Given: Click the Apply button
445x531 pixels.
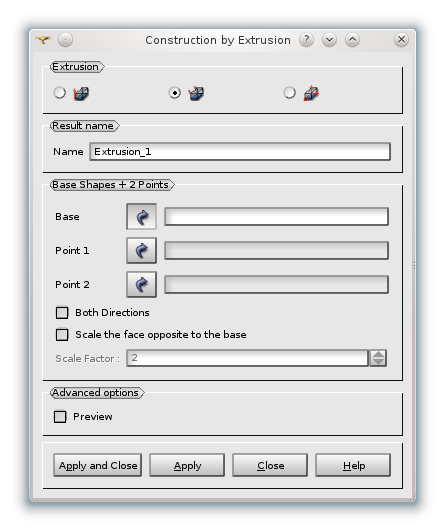Looking at the screenshot, I should [x=187, y=465].
